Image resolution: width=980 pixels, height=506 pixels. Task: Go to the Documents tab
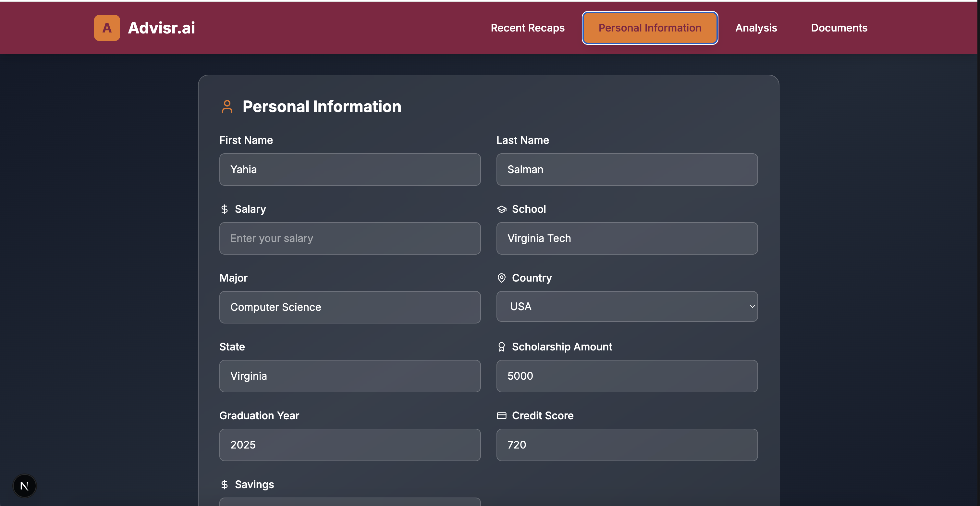click(x=839, y=28)
